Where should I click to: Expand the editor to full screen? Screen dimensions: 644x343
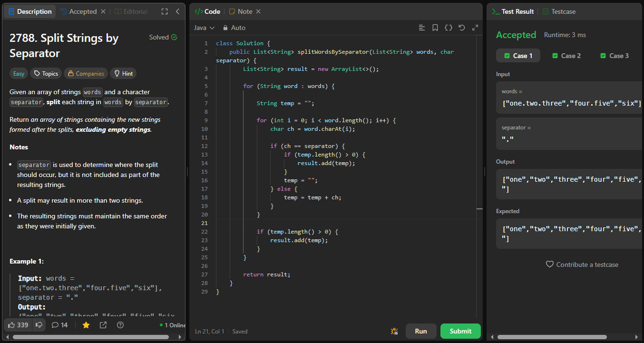point(475,27)
